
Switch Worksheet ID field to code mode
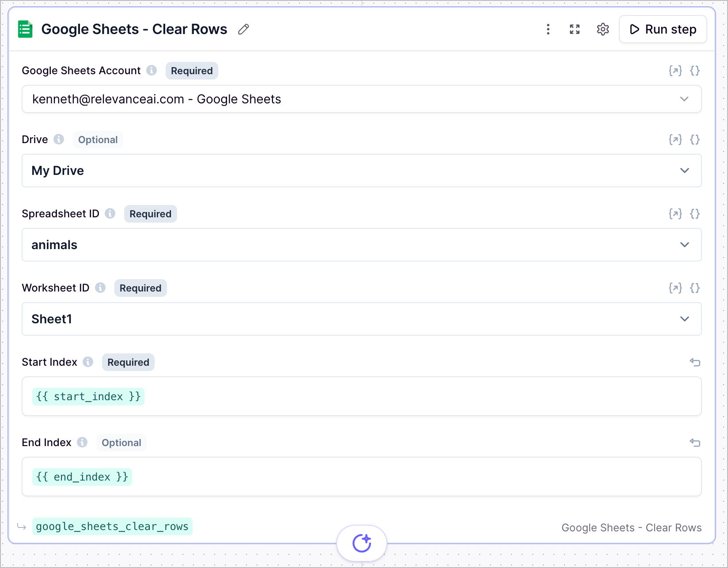point(694,288)
